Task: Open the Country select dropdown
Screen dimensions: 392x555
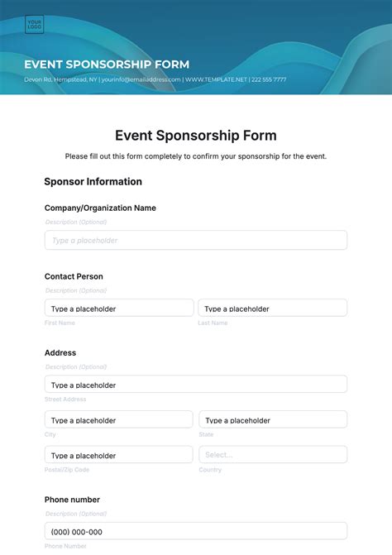Action: pyautogui.click(x=273, y=454)
